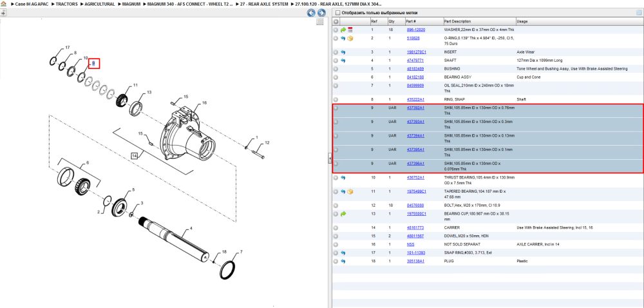Click 'Plastic' usage cell on PLUG row
This screenshot has width=644, height=308.
point(522,261)
